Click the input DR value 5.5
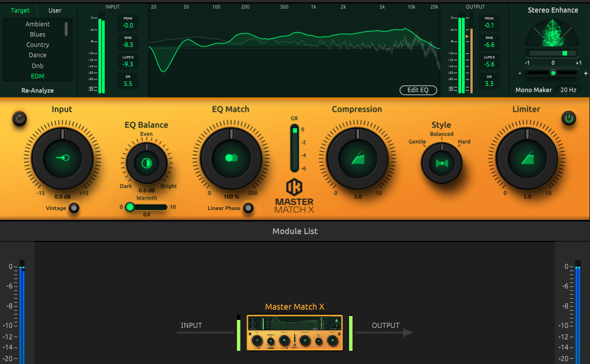The width and height of the screenshot is (590, 364). (128, 84)
